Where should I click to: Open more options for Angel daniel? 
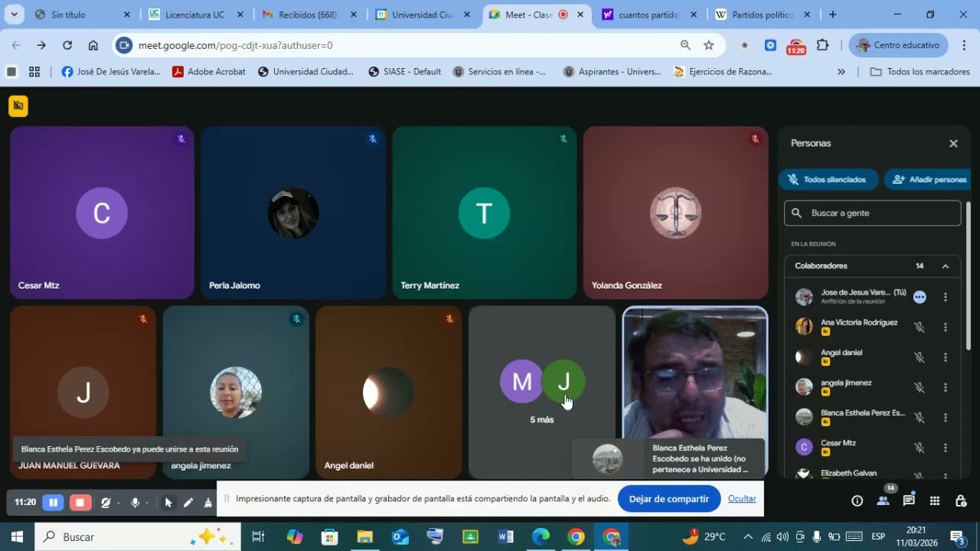tap(946, 357)
